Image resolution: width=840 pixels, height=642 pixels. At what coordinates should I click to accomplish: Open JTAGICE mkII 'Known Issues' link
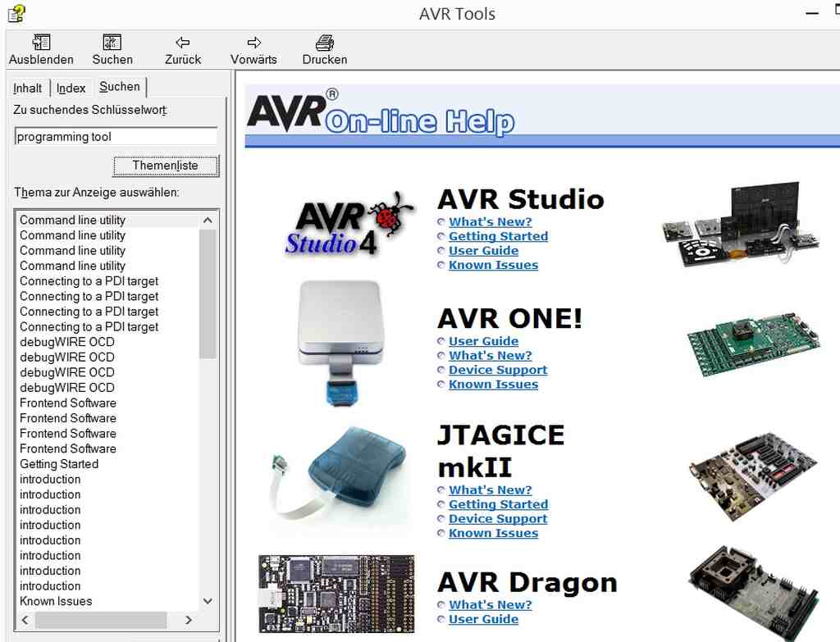493,533
